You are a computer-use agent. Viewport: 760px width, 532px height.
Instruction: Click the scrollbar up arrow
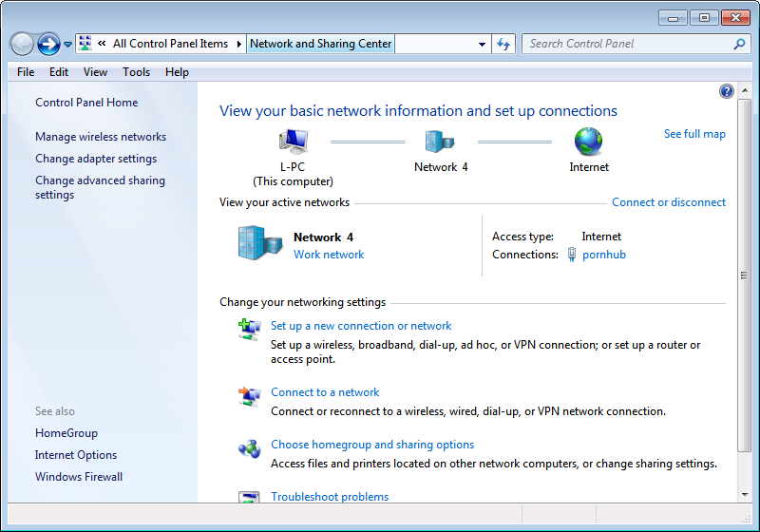(x=745, y=90)
